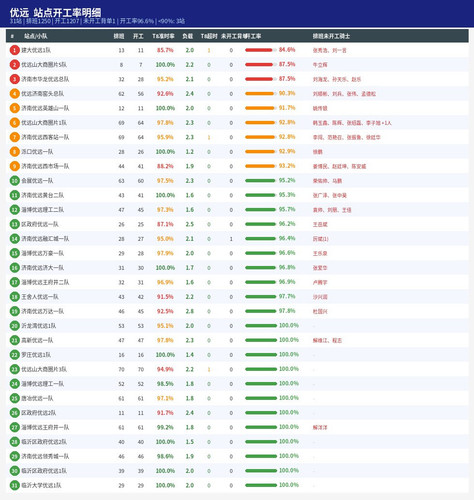Click the orange rank badge number 5
Image resolution: width=474 pixels, height=500 pixels.
pos(14,108)
